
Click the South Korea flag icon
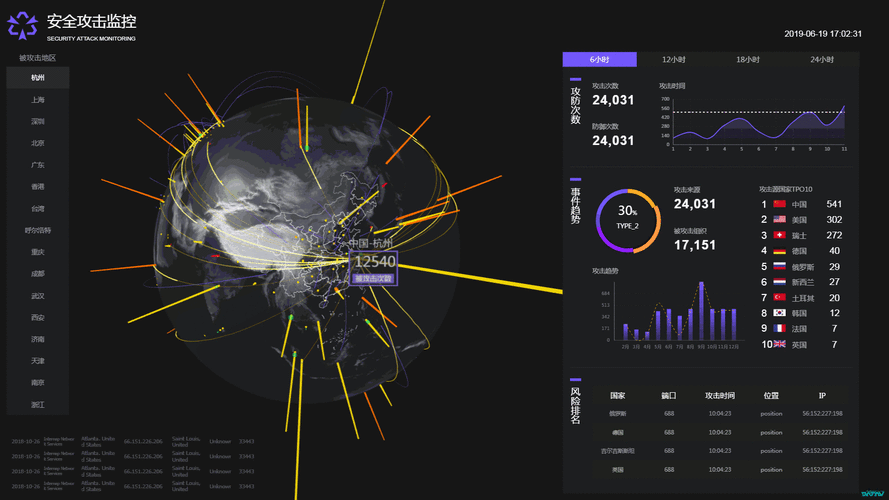[x=780, y=313]
